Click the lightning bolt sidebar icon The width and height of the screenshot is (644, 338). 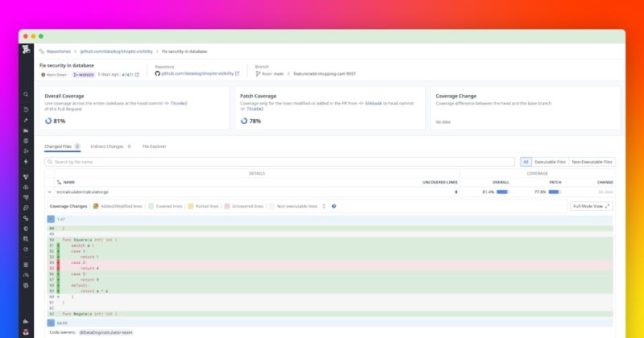coord(27,161)
